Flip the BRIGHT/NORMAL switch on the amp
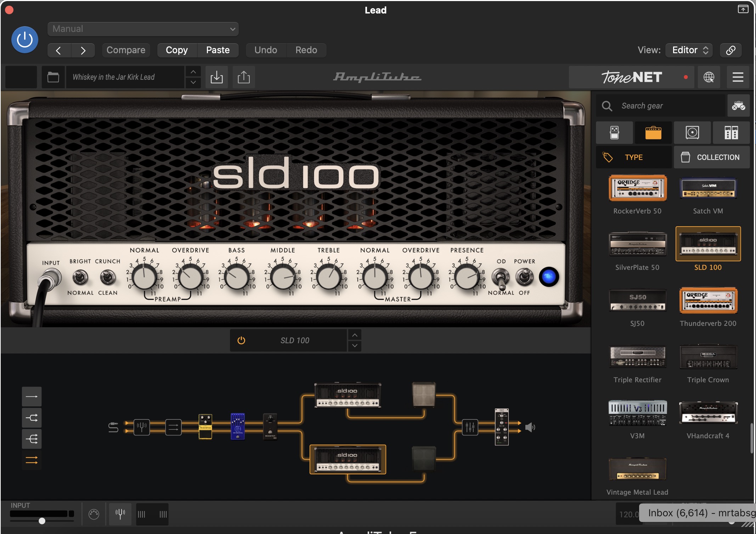756x534 pixels. 80,277
